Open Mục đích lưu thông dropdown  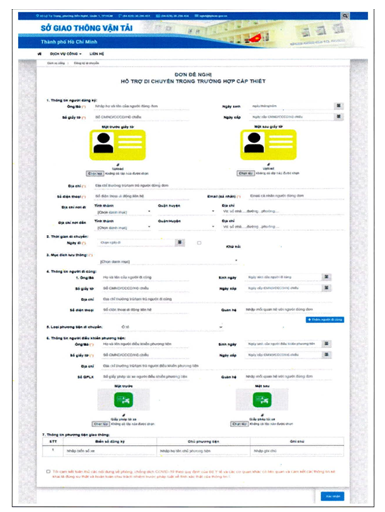168,262
